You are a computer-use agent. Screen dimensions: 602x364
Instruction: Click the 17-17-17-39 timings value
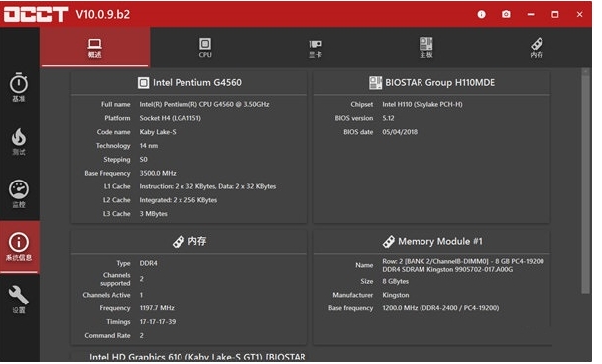tap(158, 322)
